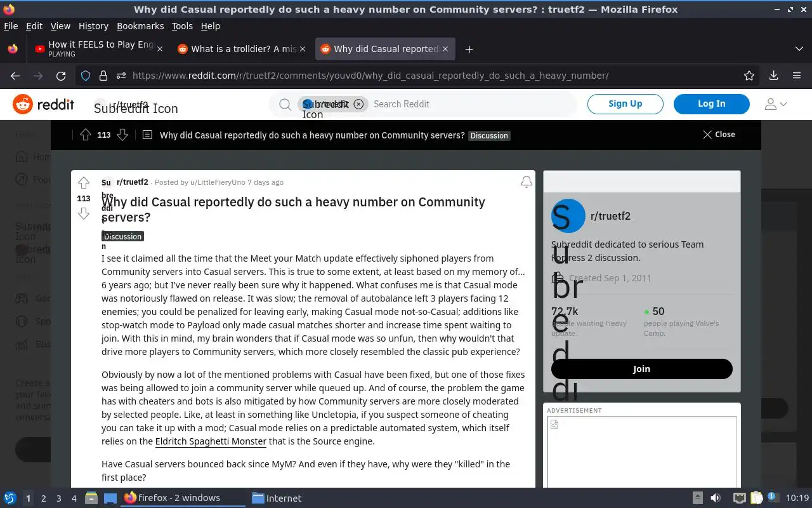Screen dimensions: 812x508
Task: Open the Internet taskbar item
Action: (x=277, y=498)
